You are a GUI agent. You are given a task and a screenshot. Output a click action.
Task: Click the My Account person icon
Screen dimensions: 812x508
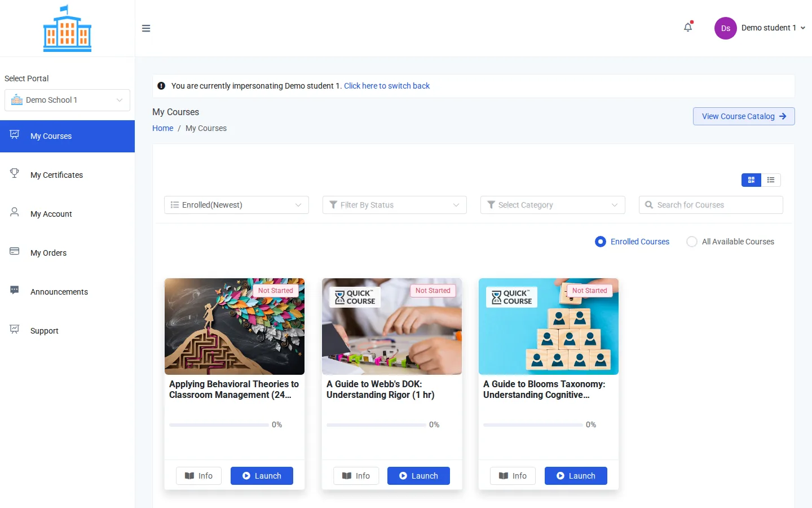pos(15,212)
